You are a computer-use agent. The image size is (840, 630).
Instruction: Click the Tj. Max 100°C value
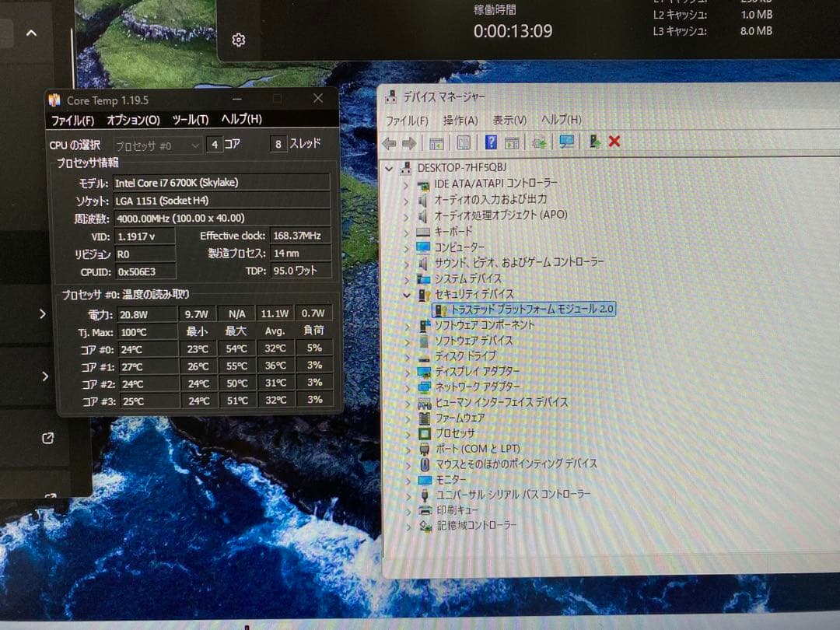148,333
